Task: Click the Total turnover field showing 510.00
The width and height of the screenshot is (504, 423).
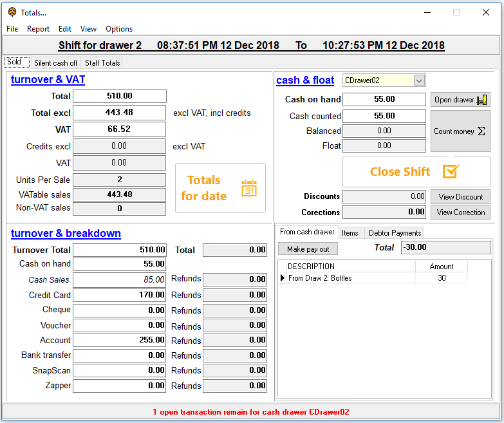Action: (x=120, y=96)
